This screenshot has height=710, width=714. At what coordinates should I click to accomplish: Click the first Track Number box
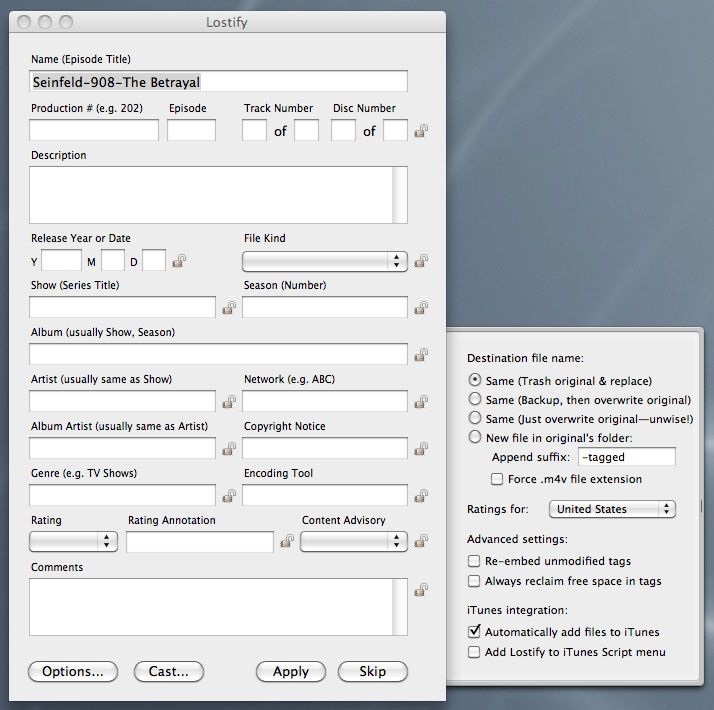coord(254,130)
